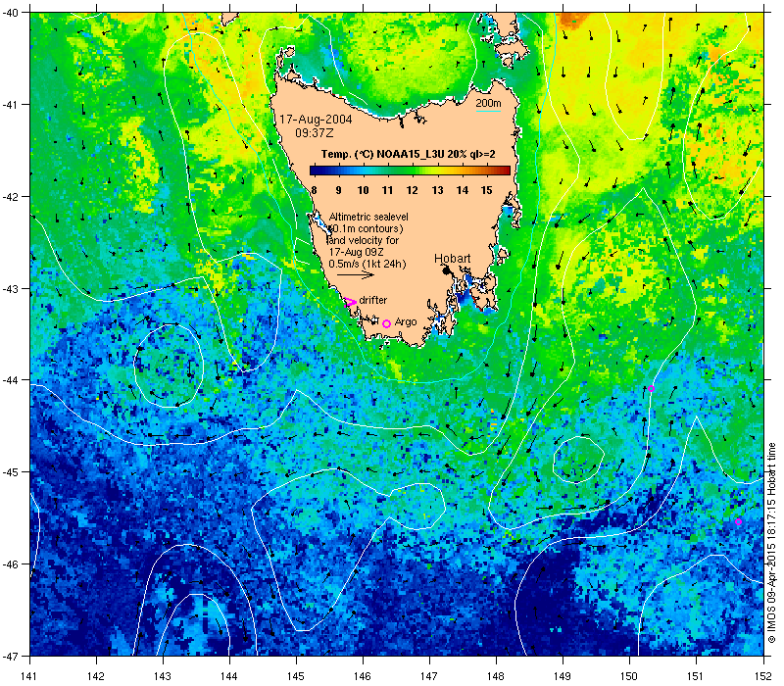Click longitude axis label '147'
This screenshot has height=686, width=784.
pos(429,676)
